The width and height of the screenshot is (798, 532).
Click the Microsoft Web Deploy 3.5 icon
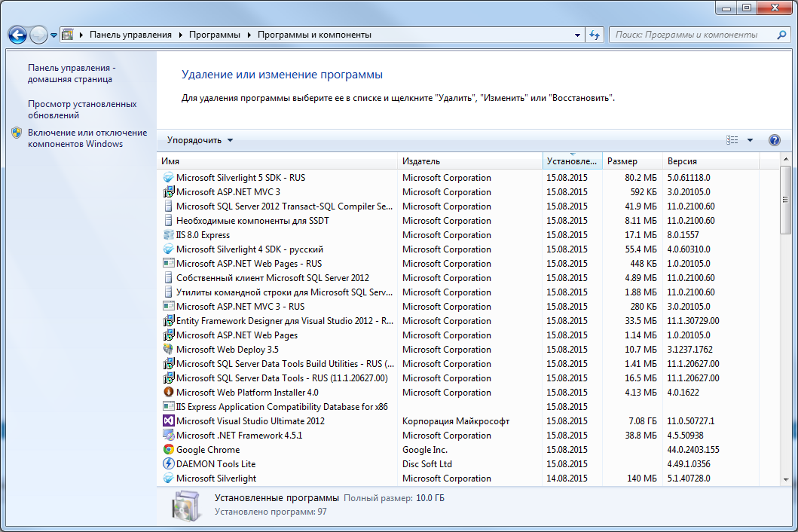(x=169, y=350)
